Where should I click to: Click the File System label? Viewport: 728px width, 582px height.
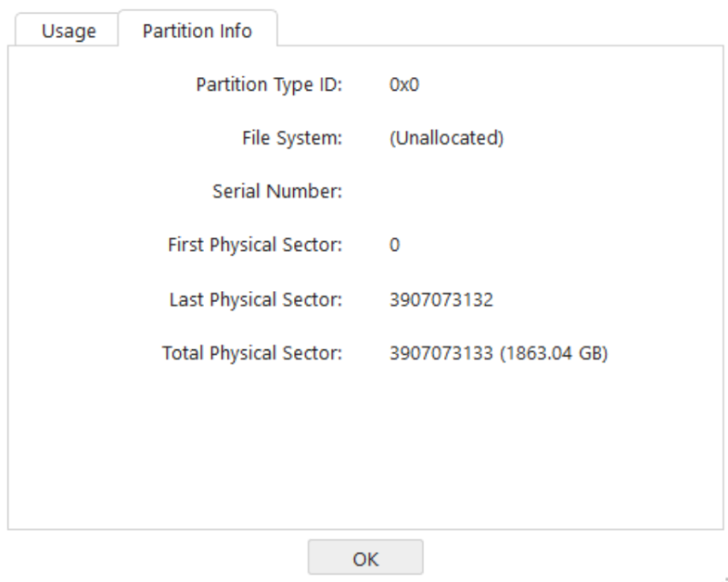point(292,138)
